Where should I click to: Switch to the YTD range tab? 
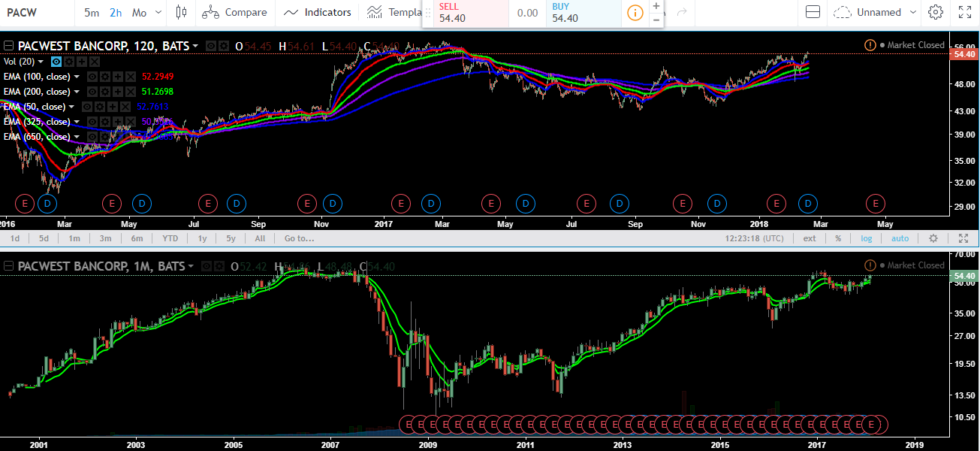170,238
